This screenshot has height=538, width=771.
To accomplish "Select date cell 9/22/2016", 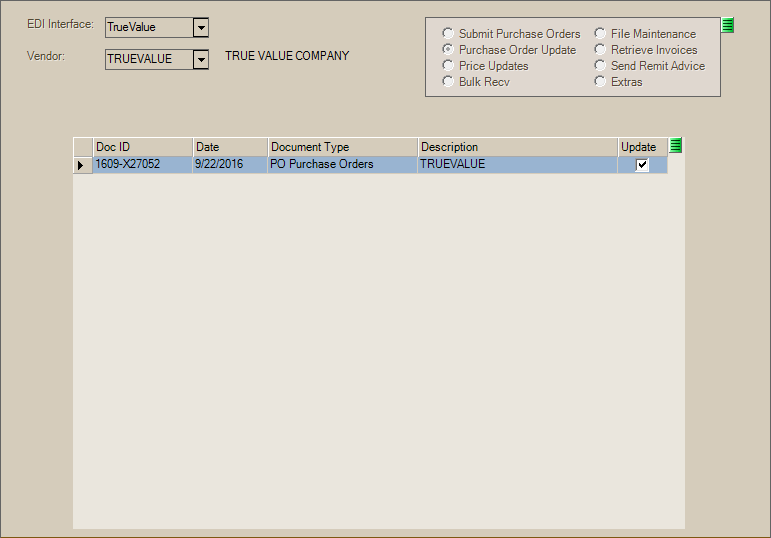I will [230, 165].
